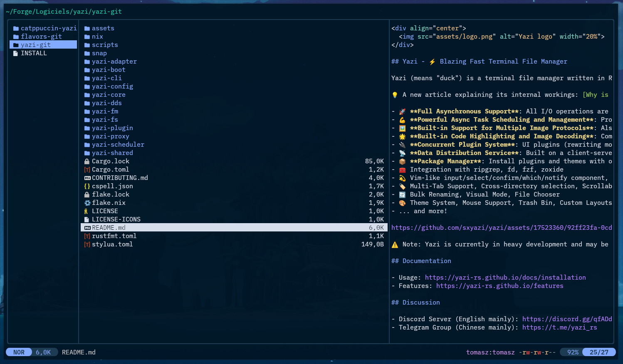623x364 pixels.
Task: Click README.md filename in status bar
Action: [79, 352]
